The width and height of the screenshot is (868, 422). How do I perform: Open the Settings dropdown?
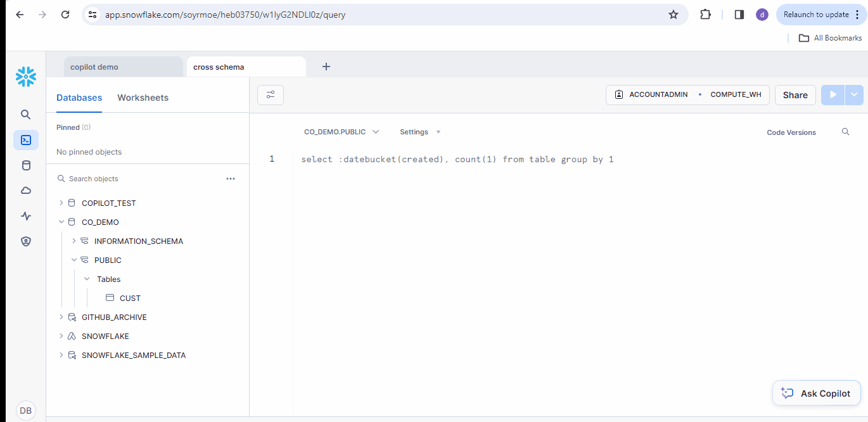tap(420, 132)
